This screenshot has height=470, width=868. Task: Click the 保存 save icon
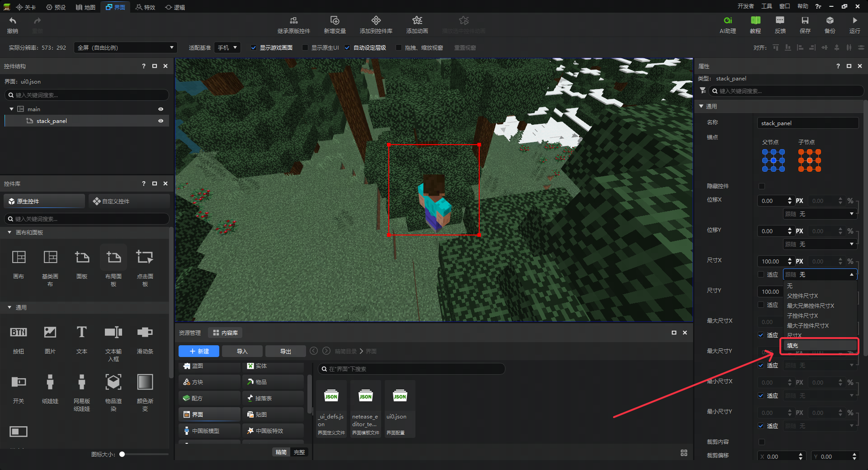click(x=805, y=21)
